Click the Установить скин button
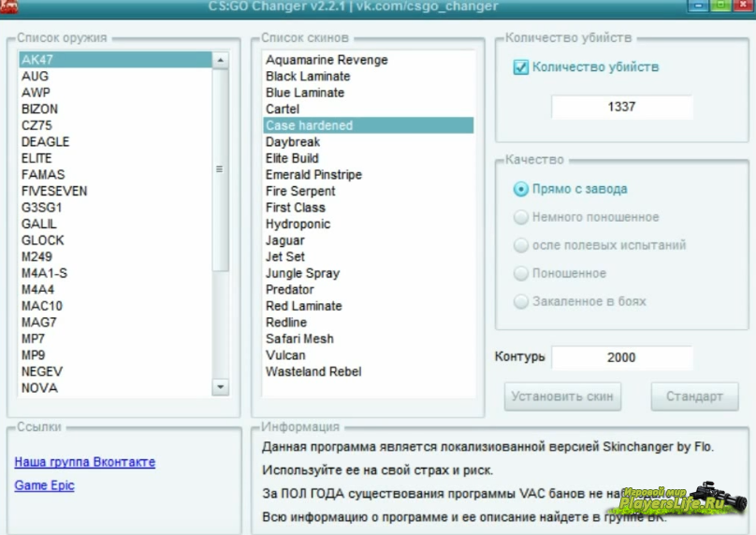 click(x=562, y=397)
